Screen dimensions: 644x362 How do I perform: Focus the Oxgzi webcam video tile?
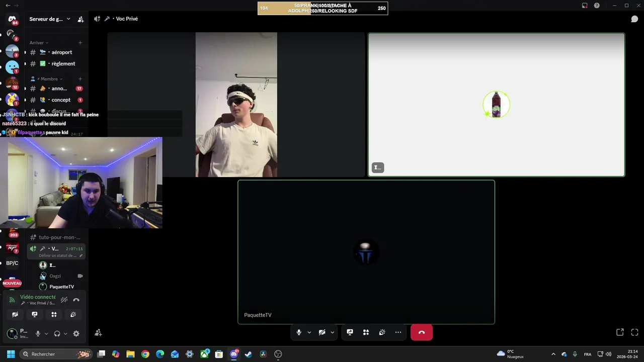coord(236,105)
